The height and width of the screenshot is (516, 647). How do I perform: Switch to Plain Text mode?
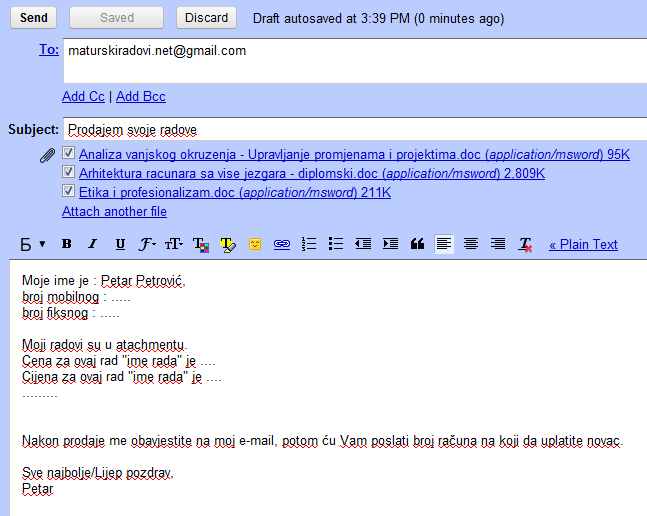point(583,244)
